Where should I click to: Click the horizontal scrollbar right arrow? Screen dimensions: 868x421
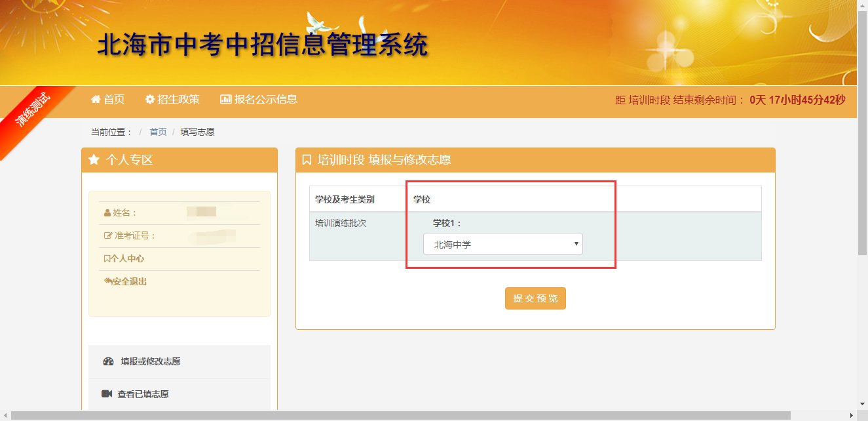[x=851, y=416]
